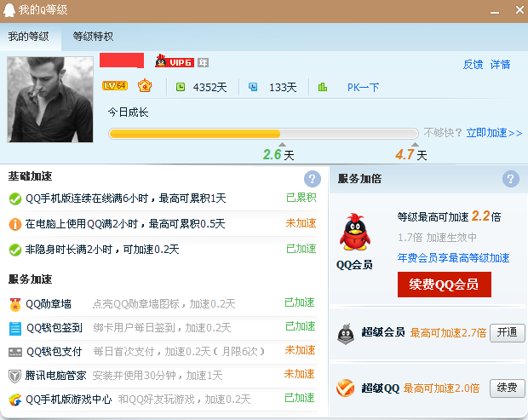Minimize the 我的Q等级 window
Viewport: 528px width, 420px height.
pos(495,10)
